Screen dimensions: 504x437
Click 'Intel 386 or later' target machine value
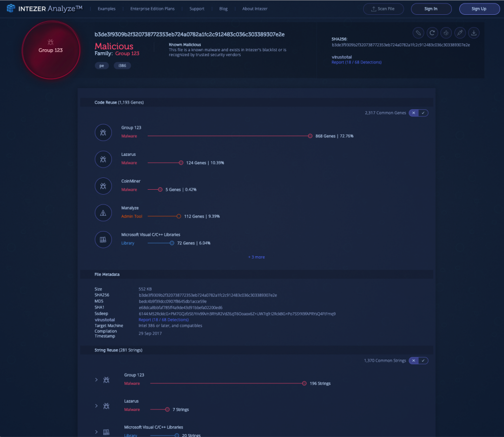(170, 326)
